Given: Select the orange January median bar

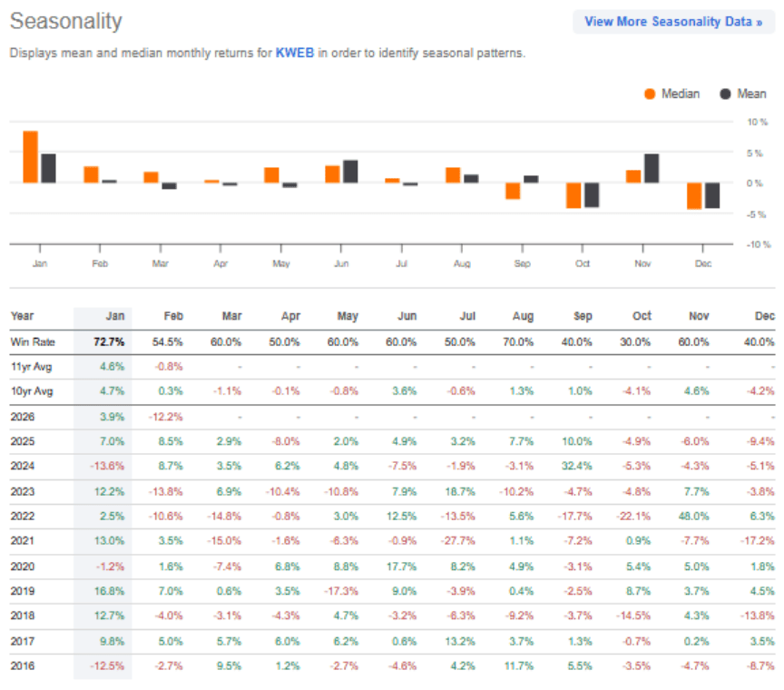Looking at the screenshot, I should click(31, 157).
